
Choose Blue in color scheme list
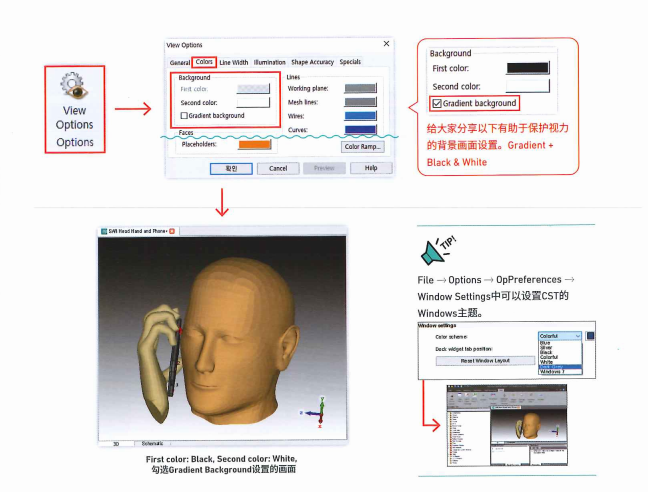click(x=545, y=343)
